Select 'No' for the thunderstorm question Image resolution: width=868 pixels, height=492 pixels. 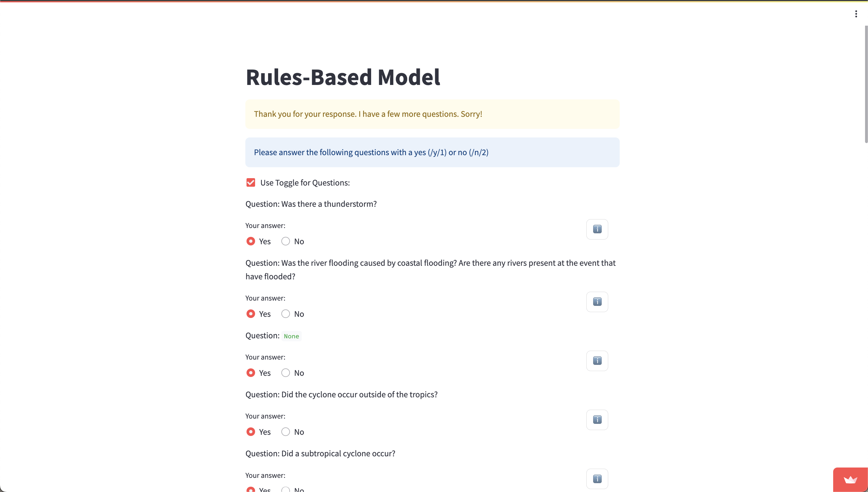(x=286, y=241)
